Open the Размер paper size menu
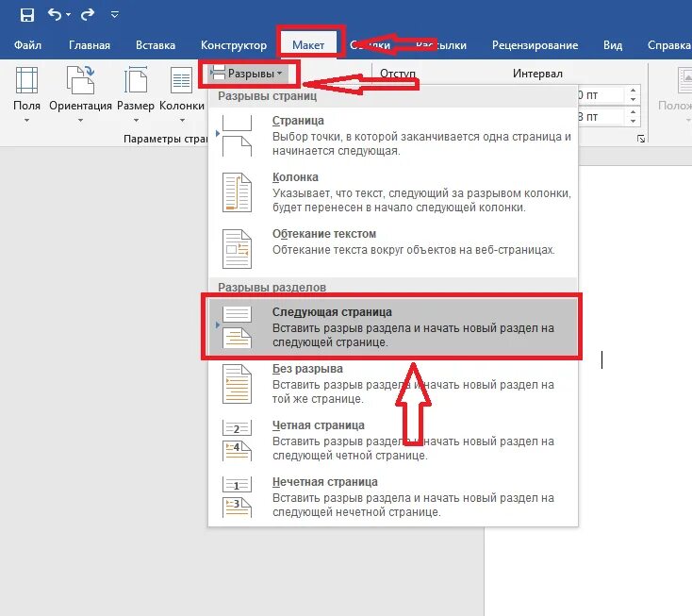Image resolution: width=692 pixels, height=616 pixels. [136, 93]
